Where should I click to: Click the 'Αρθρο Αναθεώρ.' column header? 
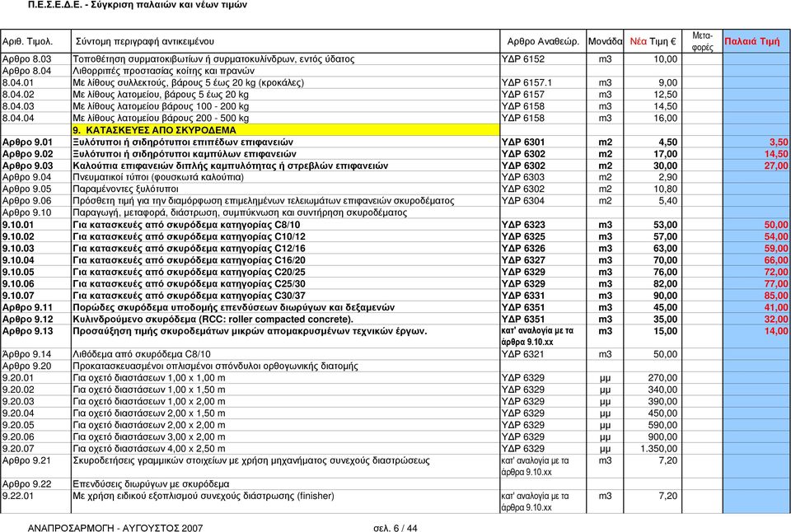(543, 41)
